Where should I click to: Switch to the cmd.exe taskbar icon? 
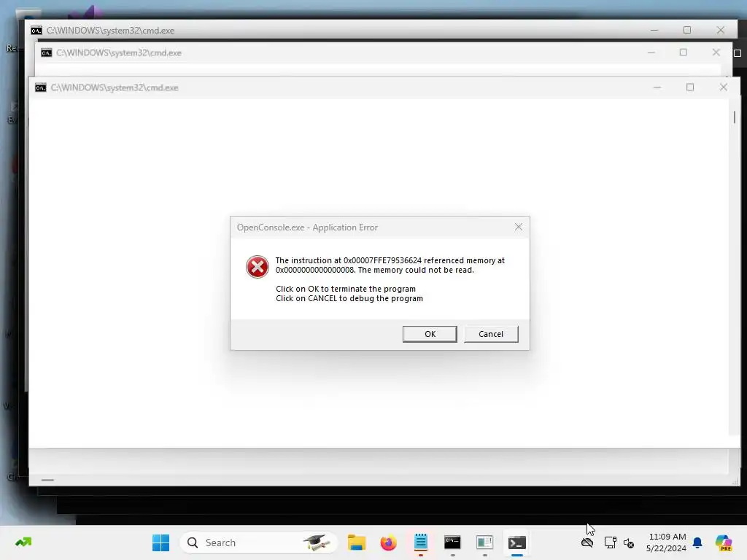point(452,542)
